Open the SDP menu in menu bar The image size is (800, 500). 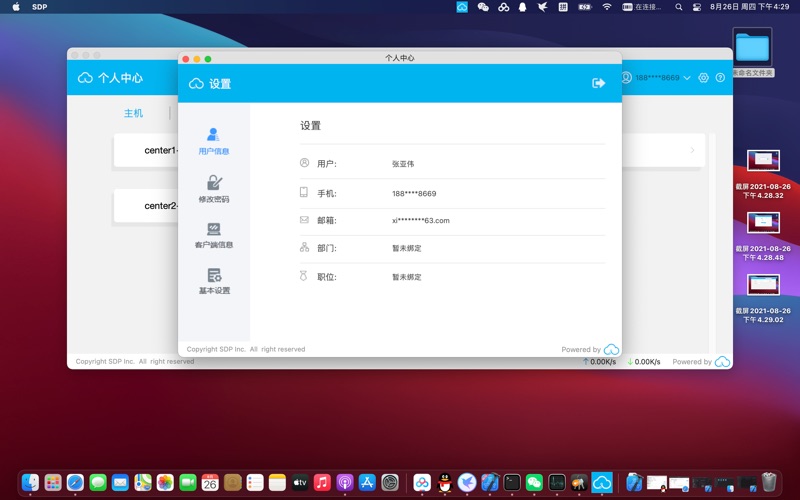39,7
